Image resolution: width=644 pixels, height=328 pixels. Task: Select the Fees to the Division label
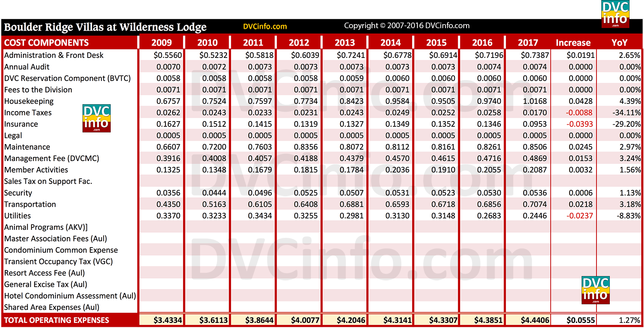(x=38, y=90)
